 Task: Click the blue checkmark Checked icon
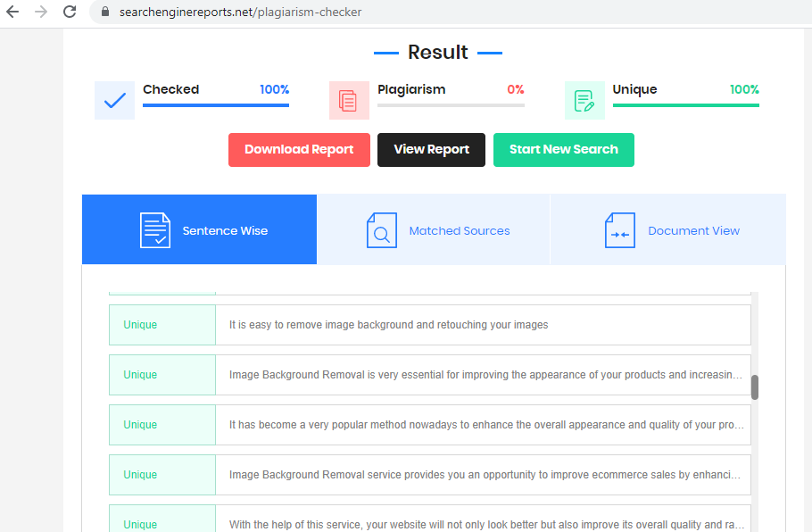coord(114,100)
